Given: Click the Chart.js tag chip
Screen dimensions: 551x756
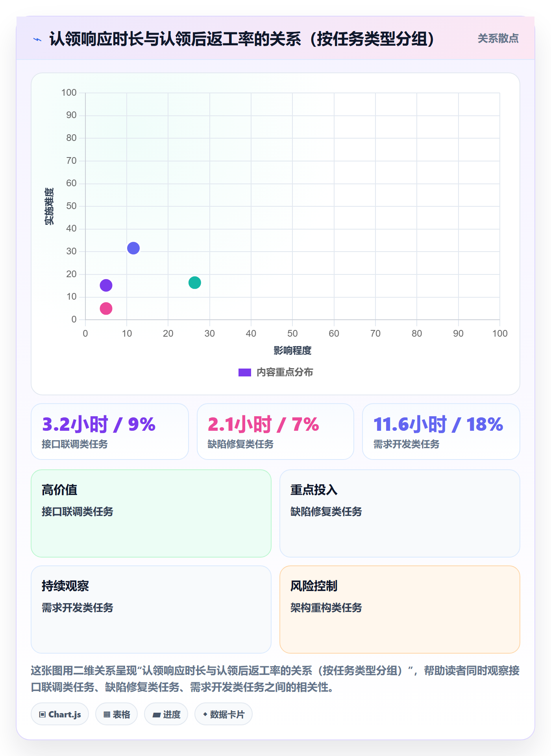Looking at the screenshot, I should pyautogui.click(x=60, y=714).
